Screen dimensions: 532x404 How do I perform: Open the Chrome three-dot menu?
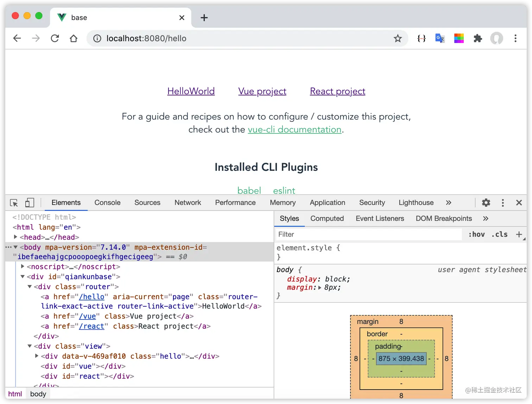click(515, 38)
